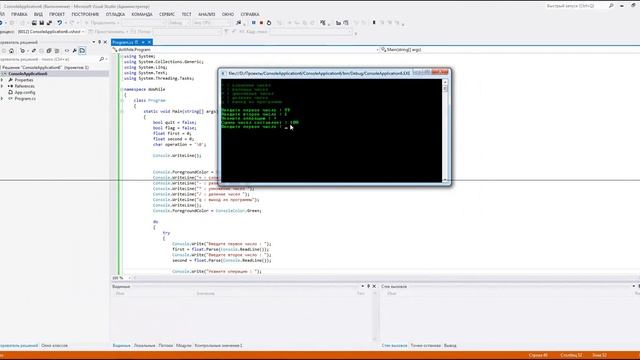Switch to the Вывод (Output) tab
640x360 pixels.
click(x=450, y=345)
